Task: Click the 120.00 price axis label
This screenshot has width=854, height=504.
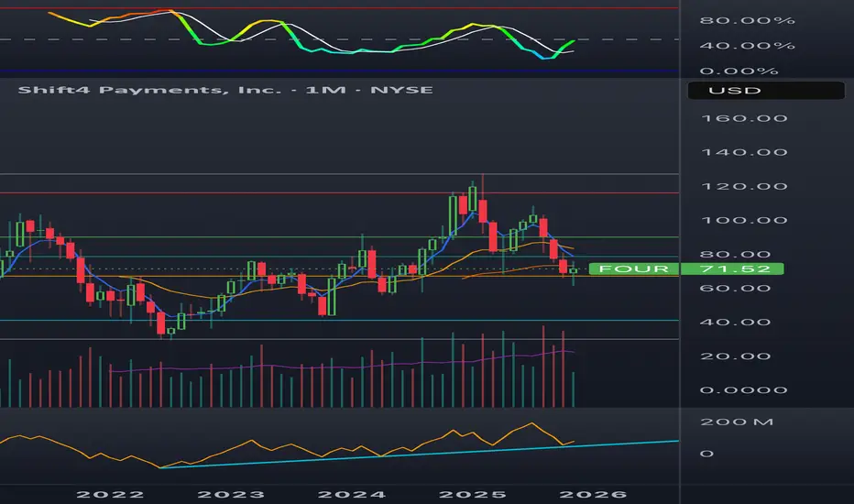Action: click(744, 186)
